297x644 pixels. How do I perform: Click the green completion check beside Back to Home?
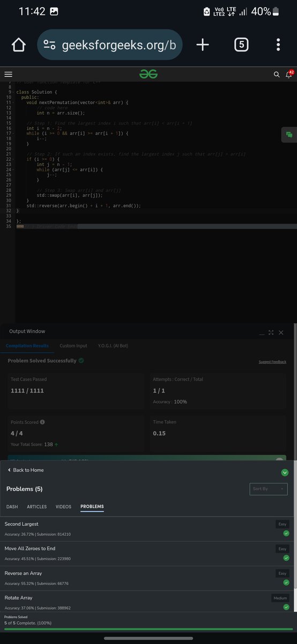[x=285, y=472]
